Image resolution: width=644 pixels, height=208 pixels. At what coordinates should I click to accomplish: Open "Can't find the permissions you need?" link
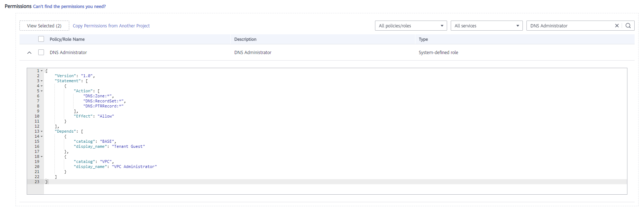pos(69,6)
